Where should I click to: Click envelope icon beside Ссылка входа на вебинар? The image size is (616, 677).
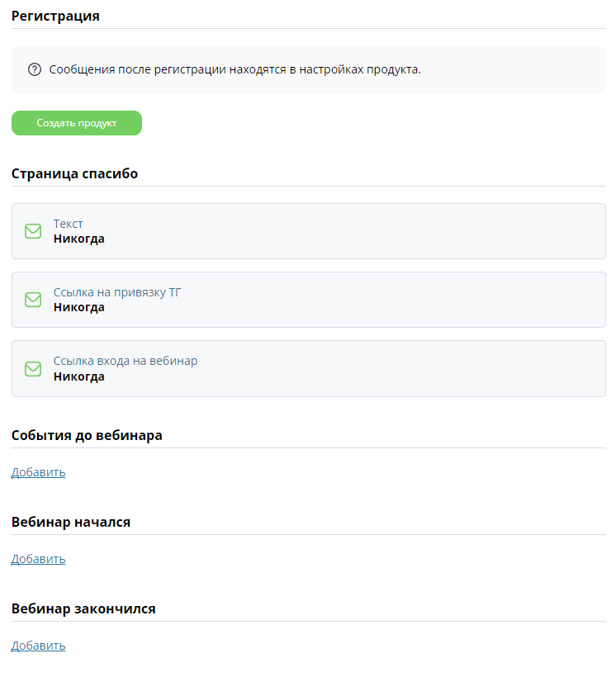click(33, 369)
